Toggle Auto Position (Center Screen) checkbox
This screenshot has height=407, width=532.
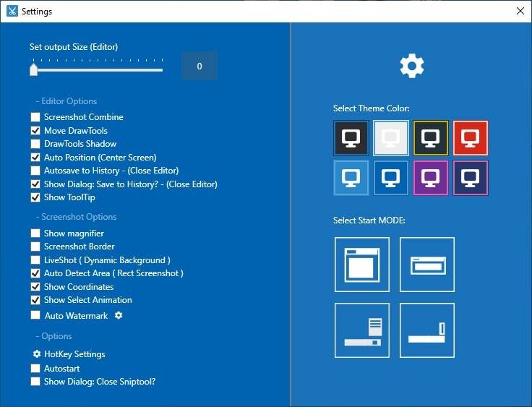[35, 158]
